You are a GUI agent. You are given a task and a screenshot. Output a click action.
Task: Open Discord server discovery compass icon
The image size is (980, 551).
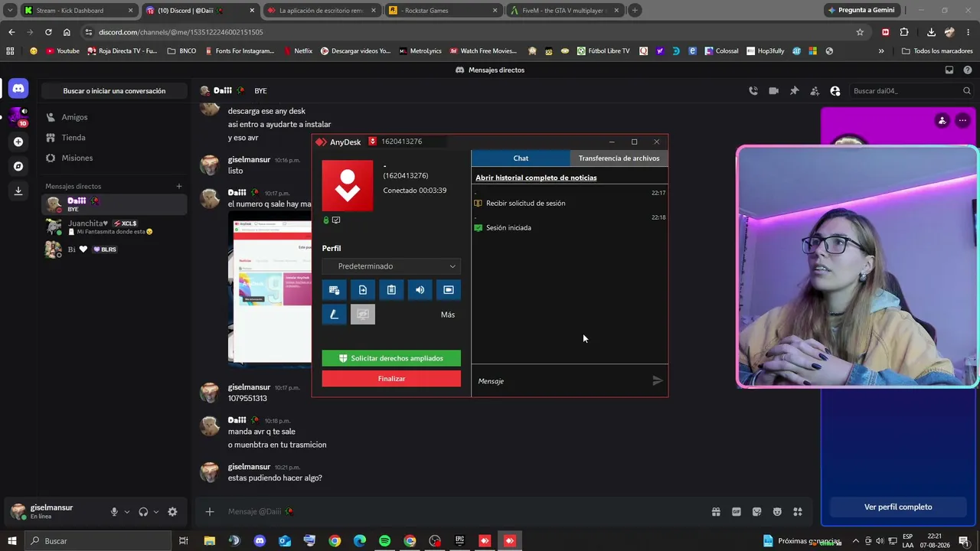click(18, 166)
